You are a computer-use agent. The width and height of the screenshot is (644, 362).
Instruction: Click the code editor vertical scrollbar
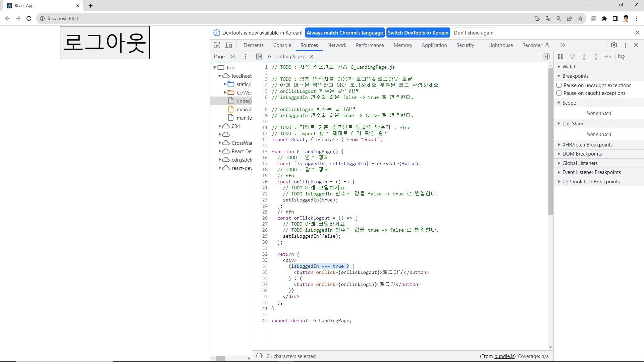(550, 141)
